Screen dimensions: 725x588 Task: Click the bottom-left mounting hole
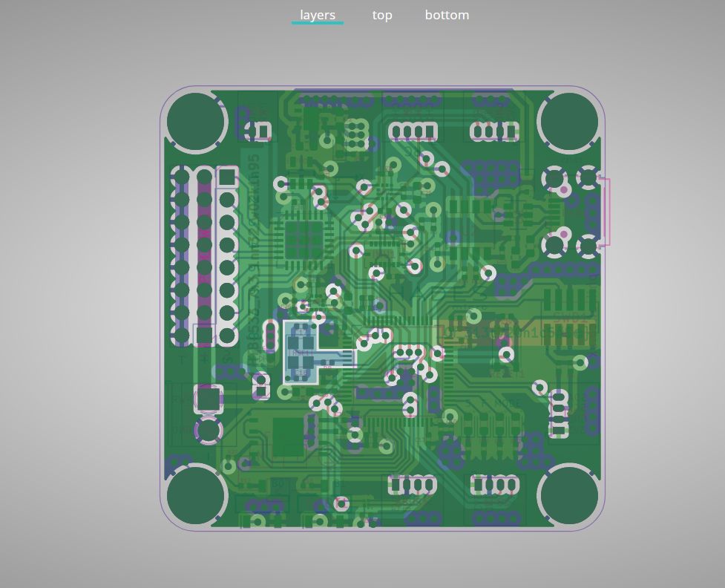196,495
